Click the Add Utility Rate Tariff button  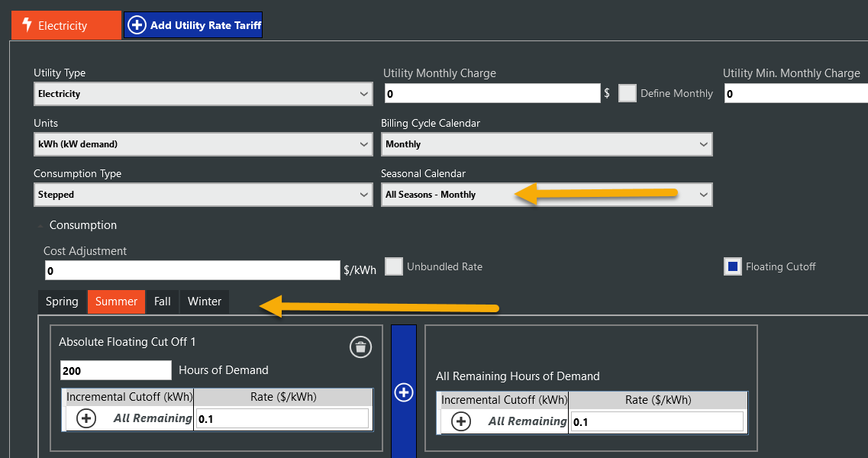coord(194,25)
